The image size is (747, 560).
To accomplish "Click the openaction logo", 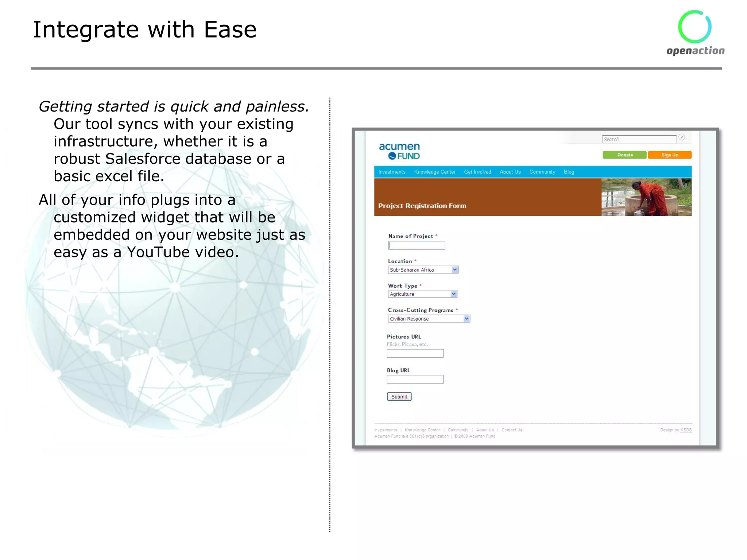I will (x=695, y=33).
